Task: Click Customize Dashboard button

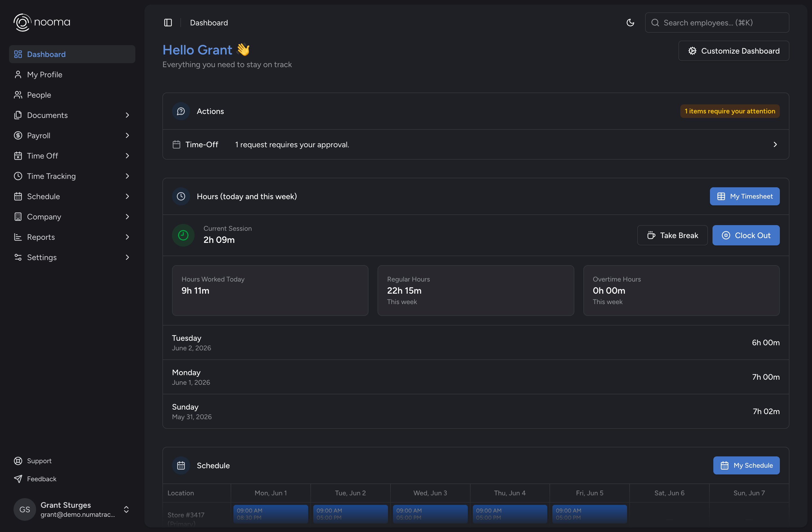Action: (x=734, y=51)
